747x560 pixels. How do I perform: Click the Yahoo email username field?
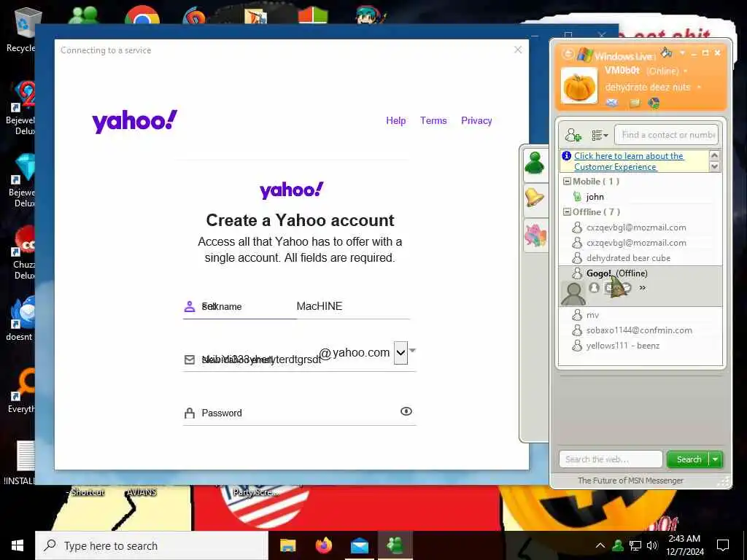(x=251, y=359)
